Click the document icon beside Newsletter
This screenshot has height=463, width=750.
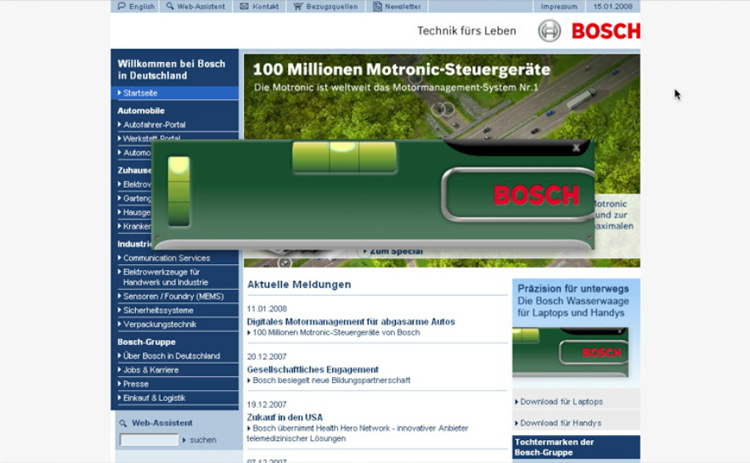point(377,6)
